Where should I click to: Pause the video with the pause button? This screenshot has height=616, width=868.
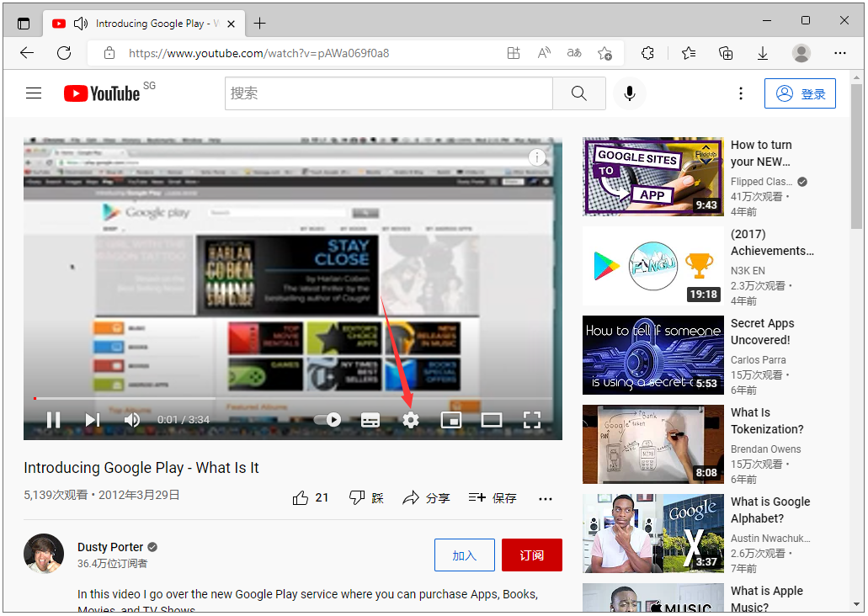[x=54, y=420]
